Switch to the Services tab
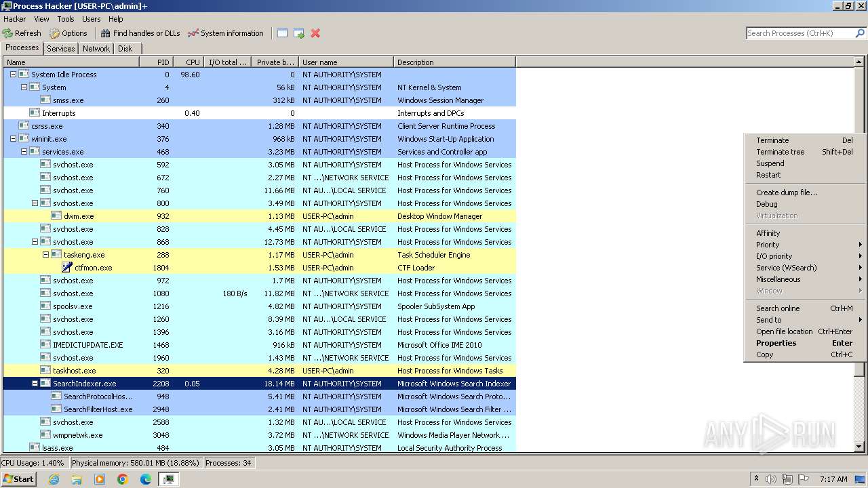This screenshot has width=868, height=488. (x=61, y=49)
